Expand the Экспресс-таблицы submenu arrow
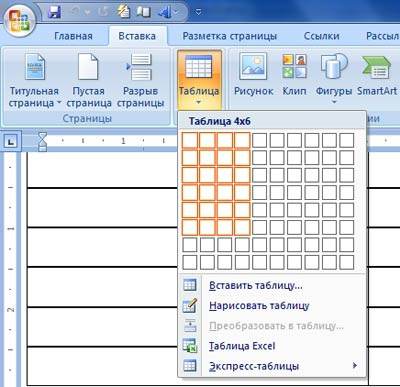This screenshot has height=387, width=400. [355, 366]
